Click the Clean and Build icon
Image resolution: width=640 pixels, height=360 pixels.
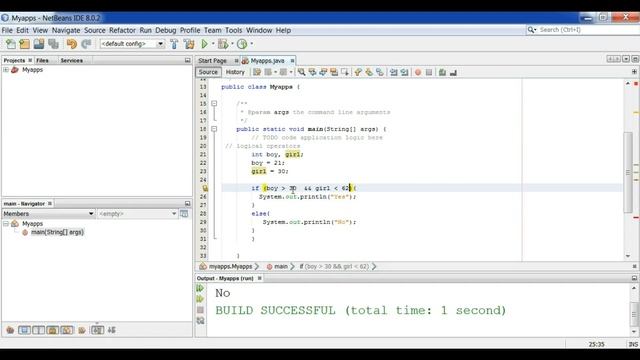point(189,44)
